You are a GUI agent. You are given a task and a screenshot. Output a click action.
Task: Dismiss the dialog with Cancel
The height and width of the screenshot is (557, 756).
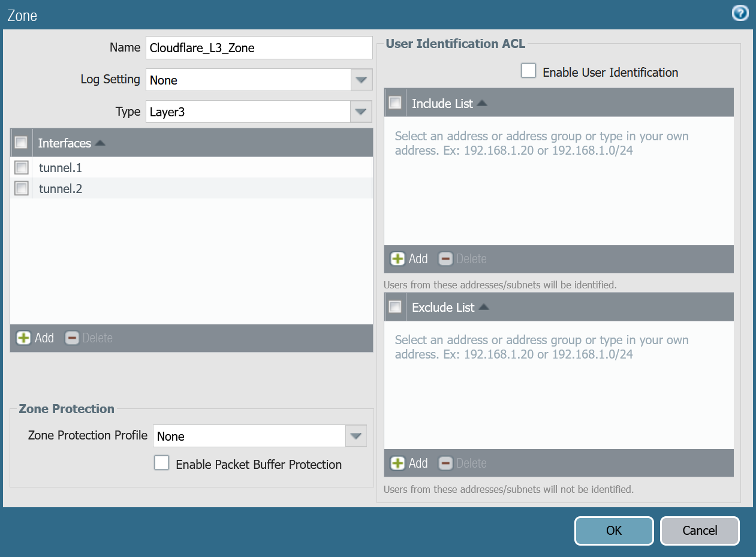tap(700, 531)
